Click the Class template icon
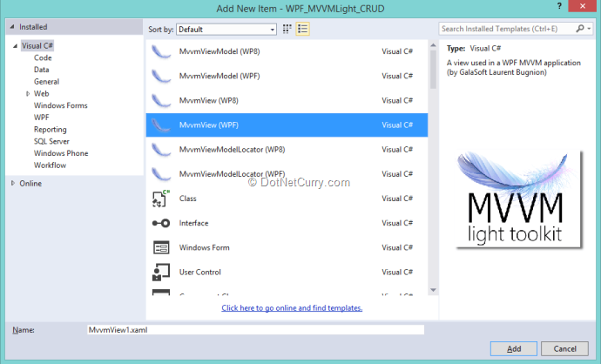601x364 pixels. [161, 199]
